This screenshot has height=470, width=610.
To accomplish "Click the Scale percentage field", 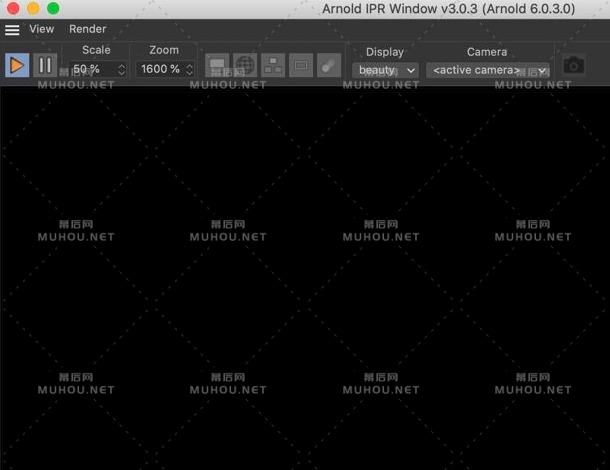I will tap(93, 70).
